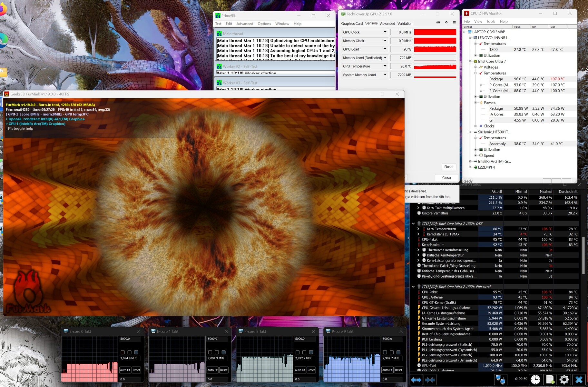This screenshot has height=387, width=588.
Task: Click the Reset button in GPU-Z
Action: [x=449, y=167]
